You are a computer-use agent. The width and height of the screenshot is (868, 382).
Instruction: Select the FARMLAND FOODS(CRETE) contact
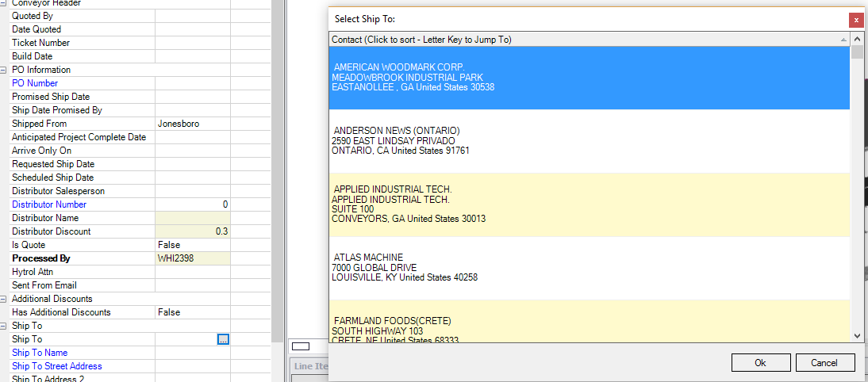point(589,321)
